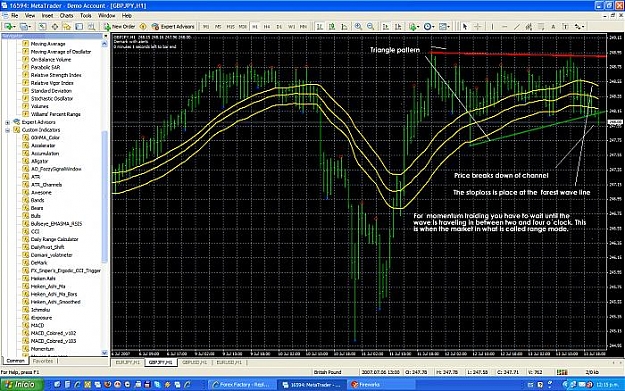Toggle the Data Window crosshair-circle icon

(55, 27)
